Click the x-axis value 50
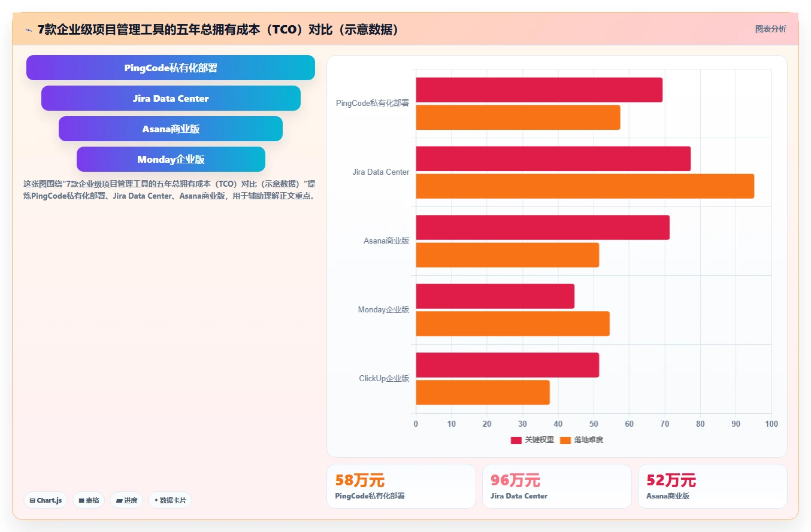The width and height of the screenshot is (811, 532). (594, 424)
